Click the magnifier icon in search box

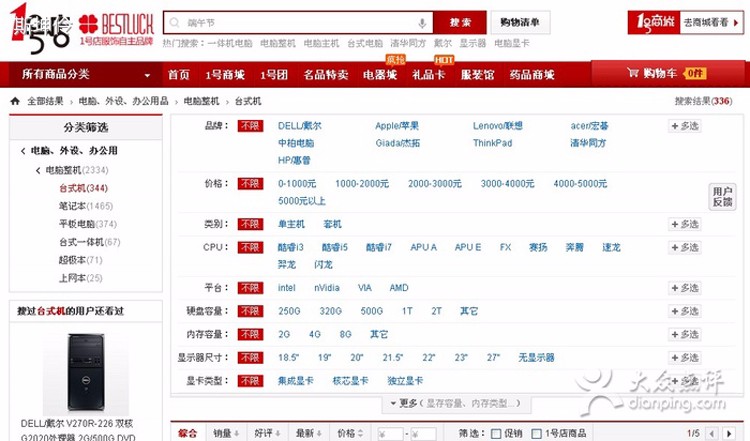tap(175, 22)
